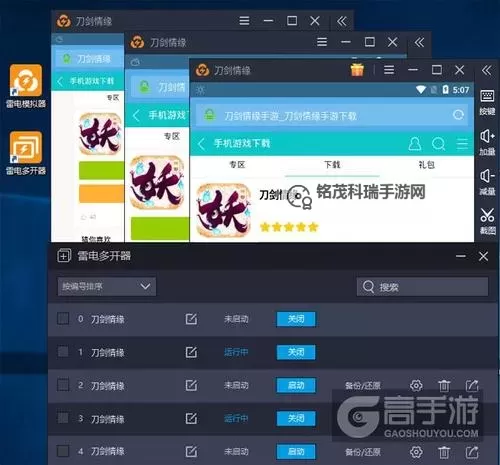Click back arrow in rearmost window's teal header
The width and height of the screenshot is (500, 465).
click(60, 81)
